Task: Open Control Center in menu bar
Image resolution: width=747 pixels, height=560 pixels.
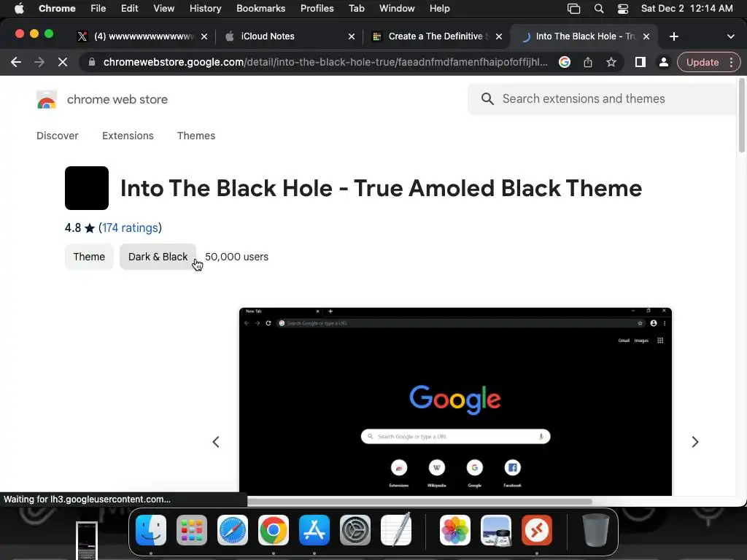Action: pyautogui.click(x=623, y=9)
